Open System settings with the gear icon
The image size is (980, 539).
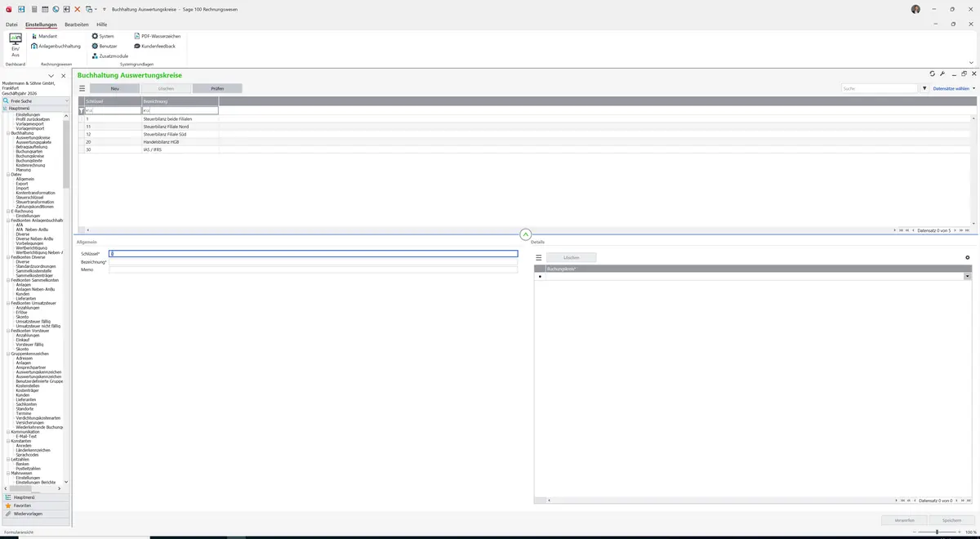(x=103, y=36)
